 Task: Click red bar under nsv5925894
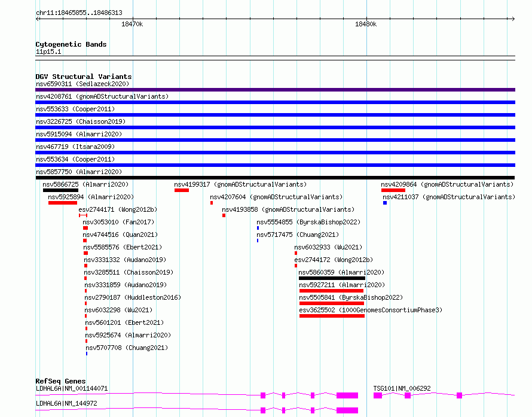(x=63, y=203)
